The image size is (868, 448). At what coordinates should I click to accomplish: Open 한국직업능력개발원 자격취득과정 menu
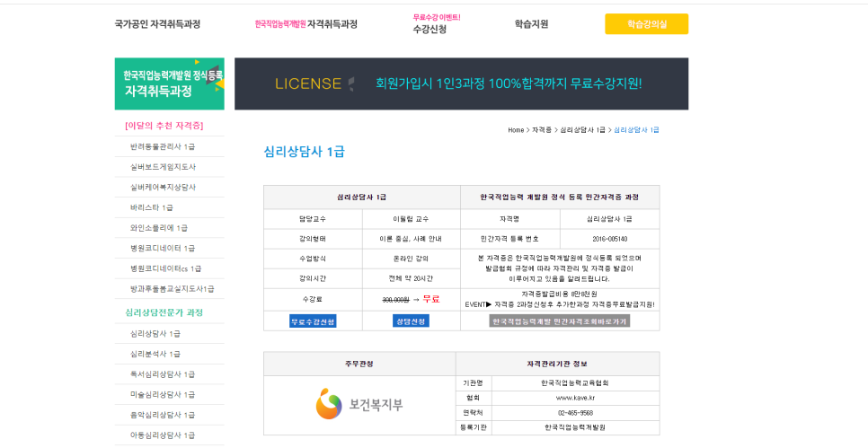tap(306, 24)
